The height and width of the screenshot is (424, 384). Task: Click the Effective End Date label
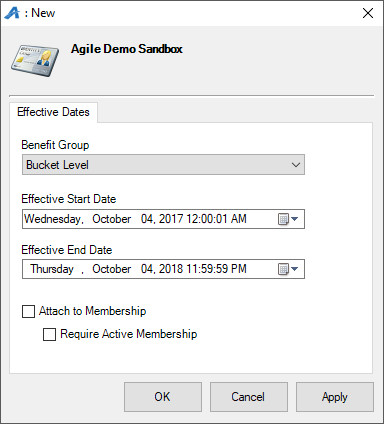[67, 250]
